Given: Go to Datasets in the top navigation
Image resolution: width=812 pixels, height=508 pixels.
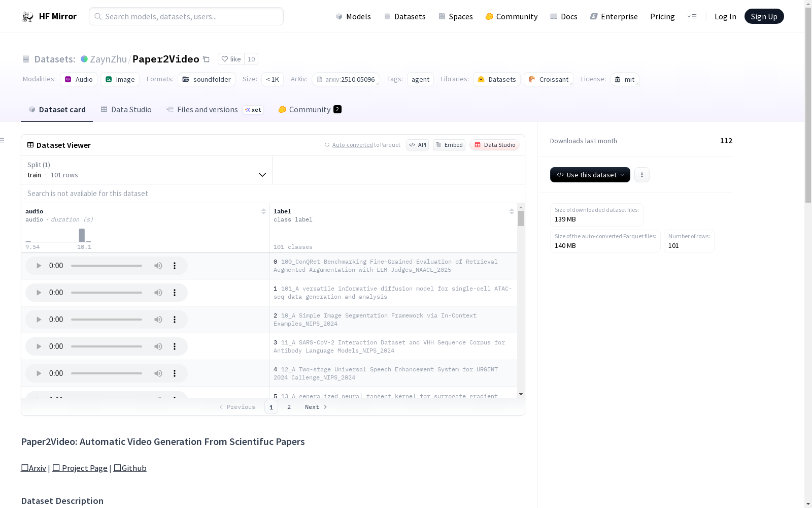Looking at the screenshot, I should pyautogui.click(x=404, y=16).
